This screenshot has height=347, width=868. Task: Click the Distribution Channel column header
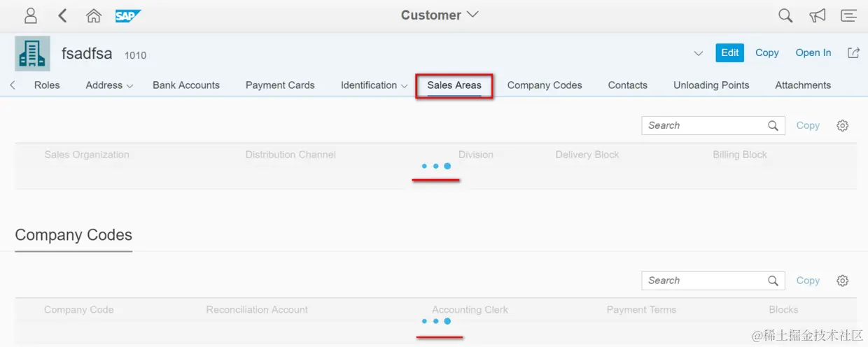(x=290, y=155)
